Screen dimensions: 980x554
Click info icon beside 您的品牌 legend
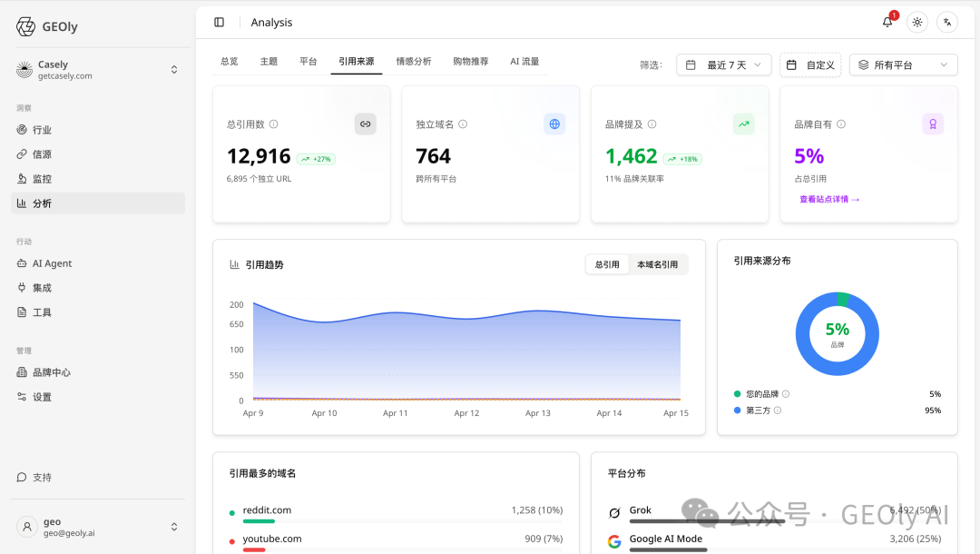pyautogui.click(x=786, y=394)
